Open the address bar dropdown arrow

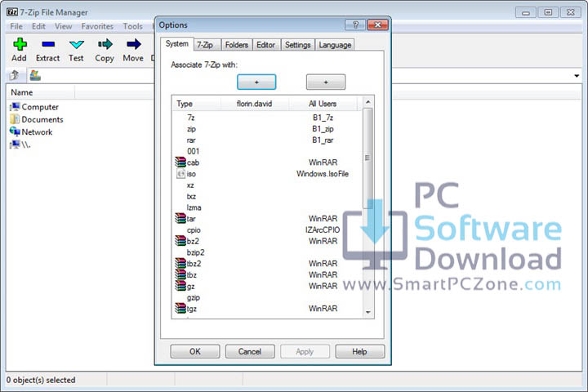tap(577, 76)
